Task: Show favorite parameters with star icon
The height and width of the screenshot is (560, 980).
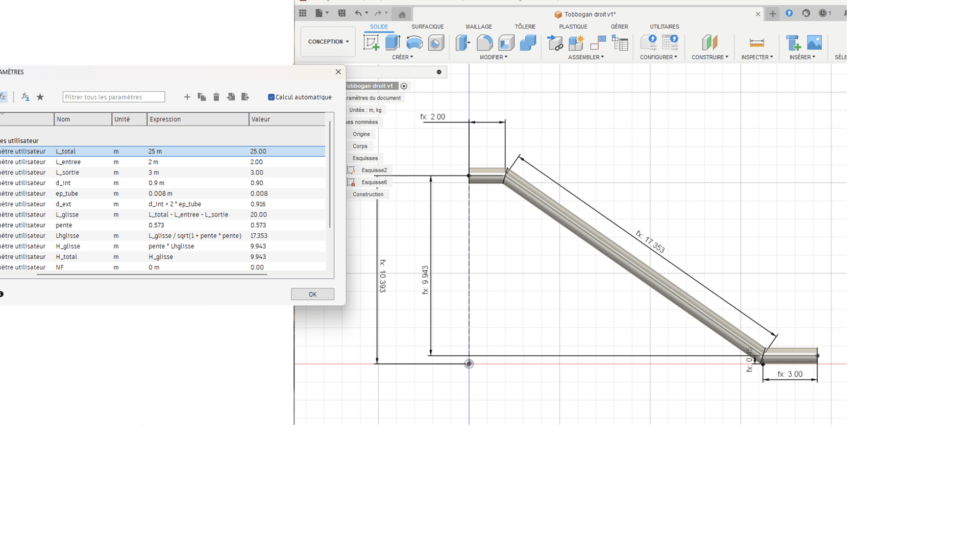Action: [40, 97]
